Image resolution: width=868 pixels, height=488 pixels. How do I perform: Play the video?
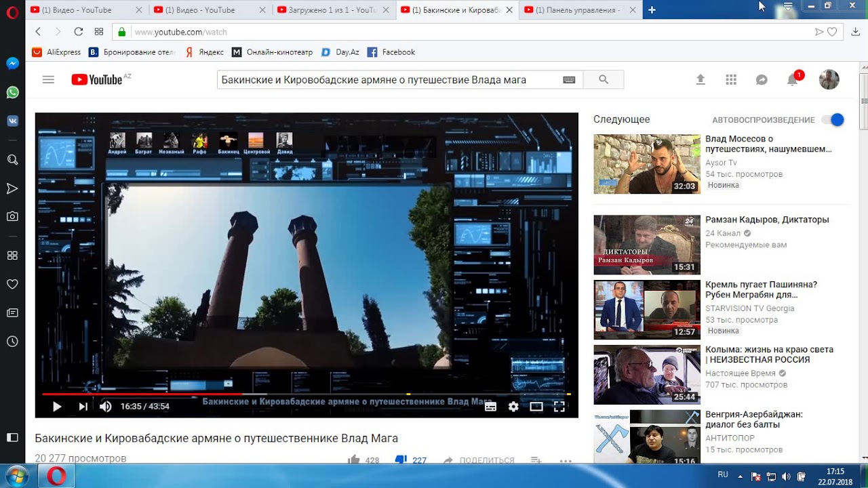coord(57,407)
